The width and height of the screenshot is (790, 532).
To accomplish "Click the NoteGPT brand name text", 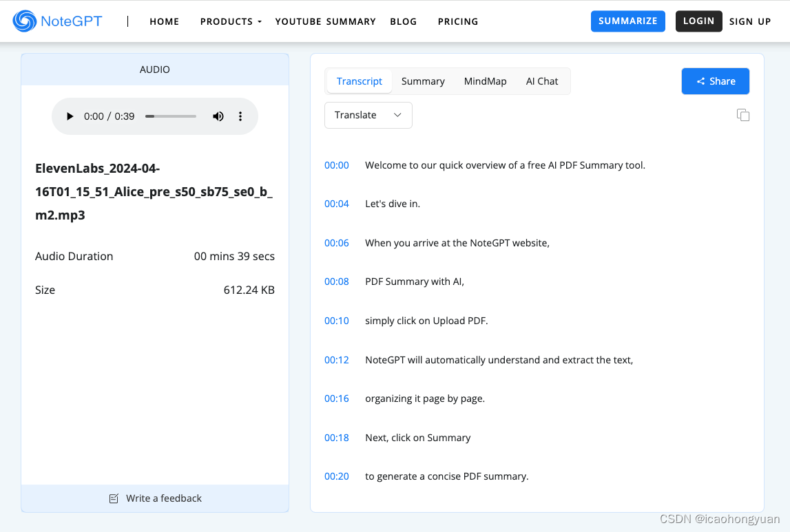I will click(72, 21).
